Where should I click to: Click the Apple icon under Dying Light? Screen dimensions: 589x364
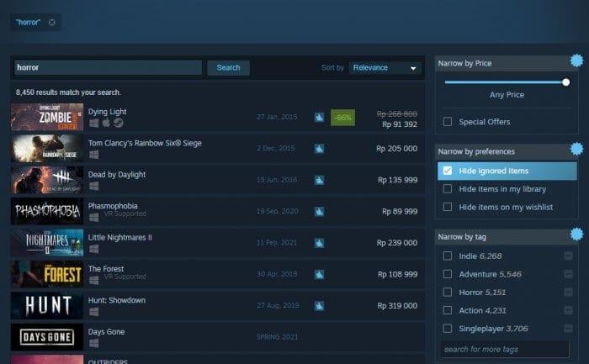(106, 123)
